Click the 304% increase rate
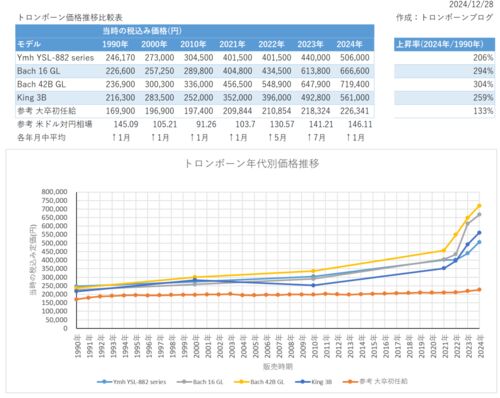Screen dimensions: 500x398 [x=483, y=84]
